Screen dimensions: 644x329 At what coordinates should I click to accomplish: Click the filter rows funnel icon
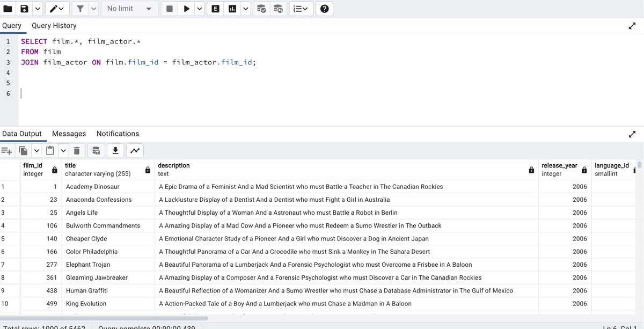tap(80, 9)
